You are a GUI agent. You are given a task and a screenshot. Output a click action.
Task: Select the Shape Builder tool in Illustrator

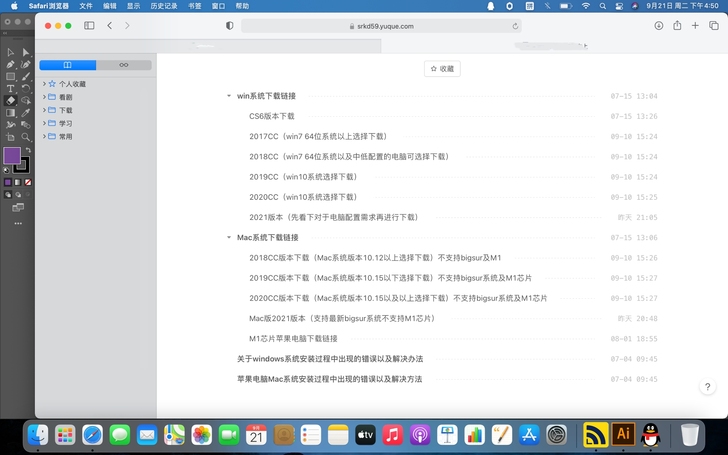(x=26, y=100)
